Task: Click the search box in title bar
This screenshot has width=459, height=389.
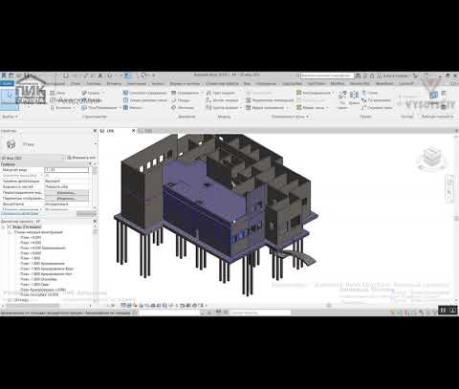Action: (x=326, y=76)
